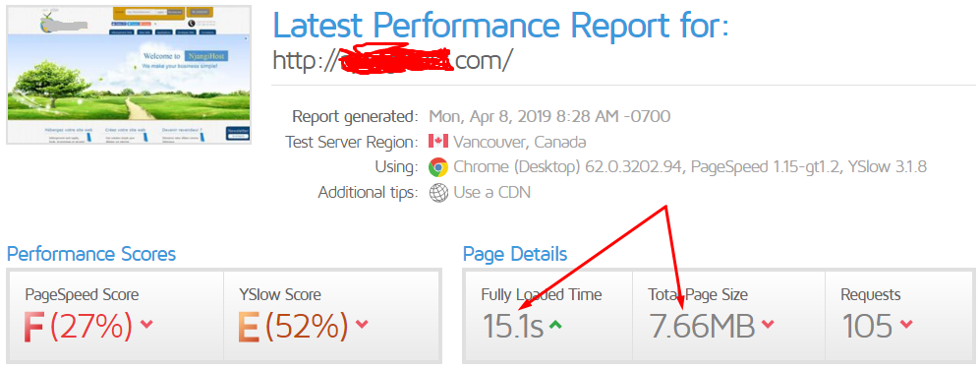
Task: Click the Canada flag icon
Action: click(438, 142)
